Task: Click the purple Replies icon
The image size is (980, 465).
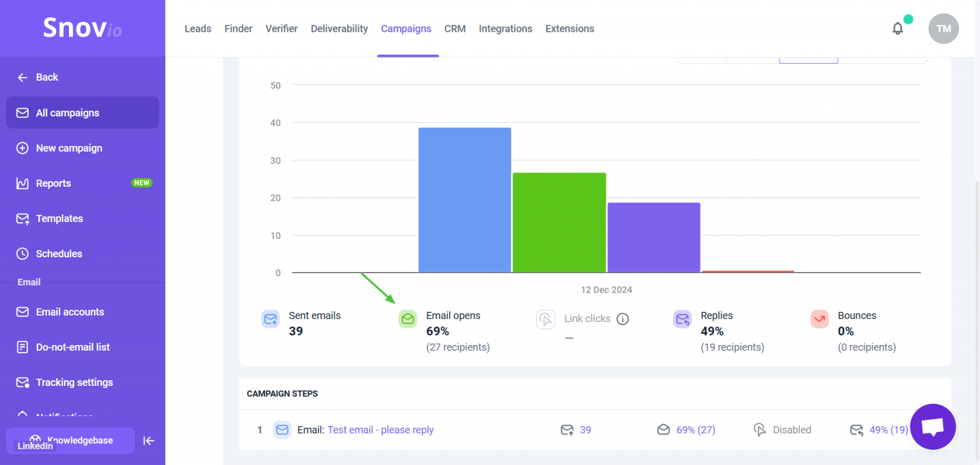Action: (683, 319)
